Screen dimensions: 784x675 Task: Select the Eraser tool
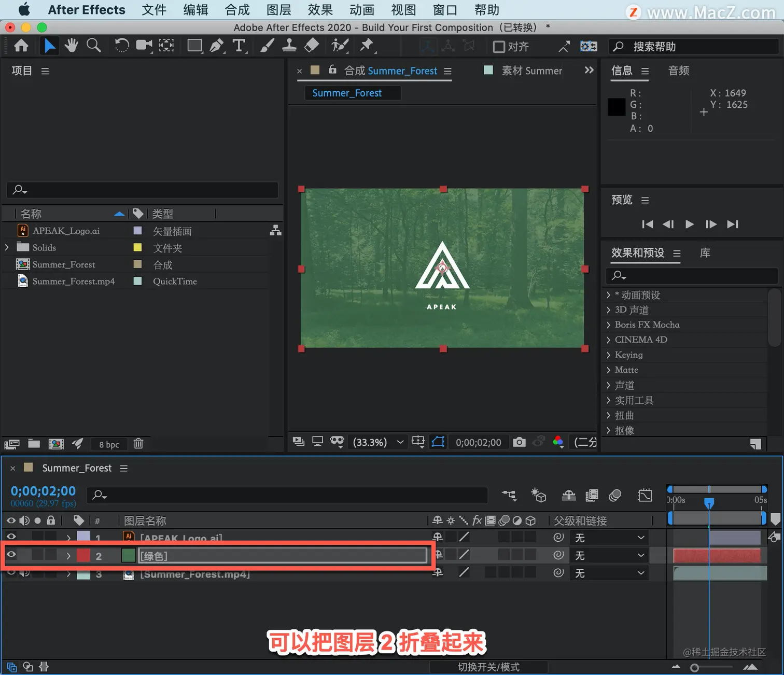pos(311,46)
